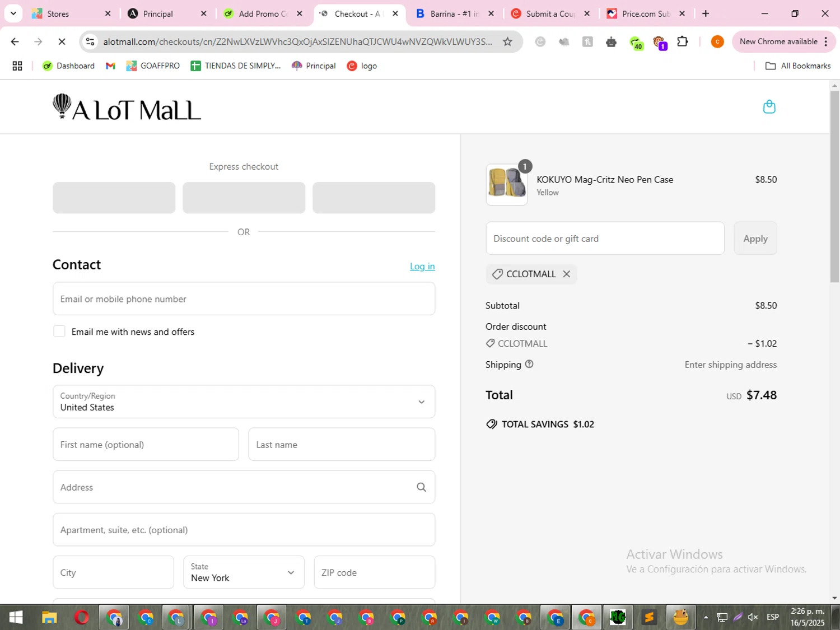Stop loading the page
840x630 pixels.
[x=62, y=41]
